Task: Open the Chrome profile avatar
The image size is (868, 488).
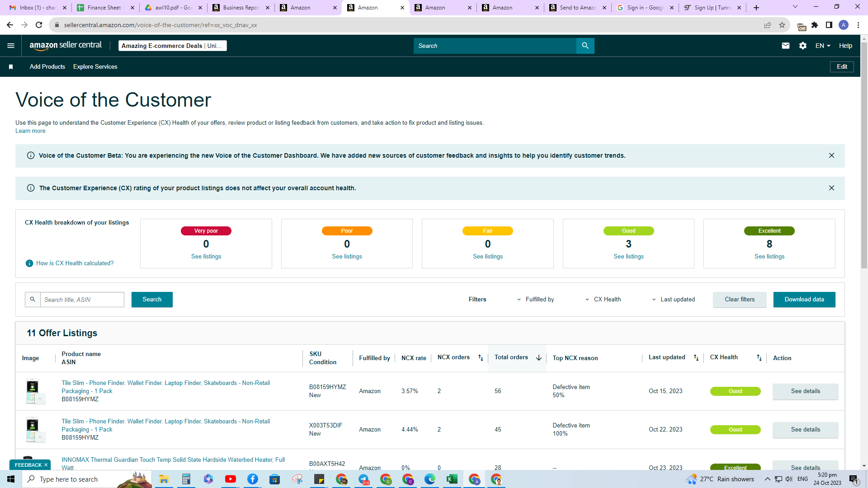Action: tap(844, 25)
